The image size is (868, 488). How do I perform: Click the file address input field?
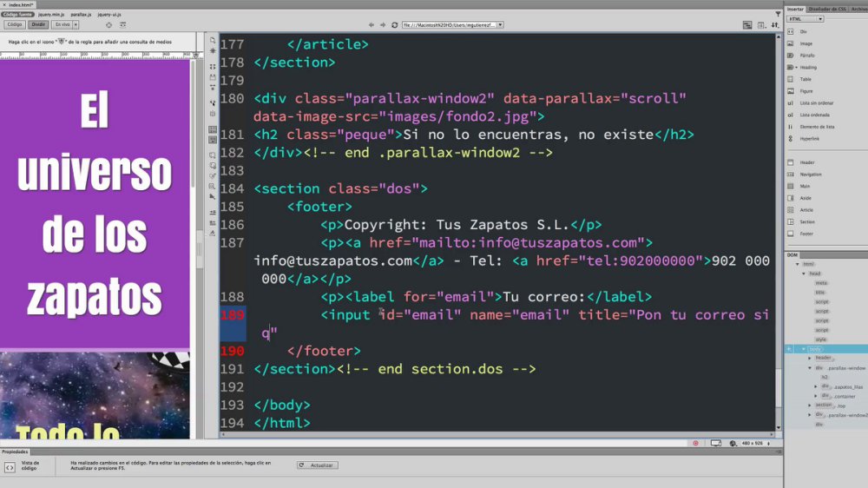pos(449,25)
